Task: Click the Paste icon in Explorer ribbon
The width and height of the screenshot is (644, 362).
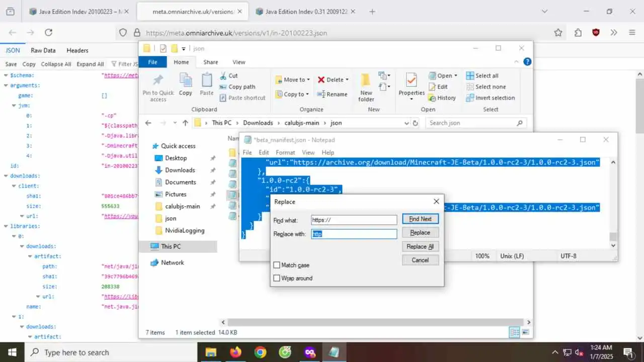Action: point(207,84)
